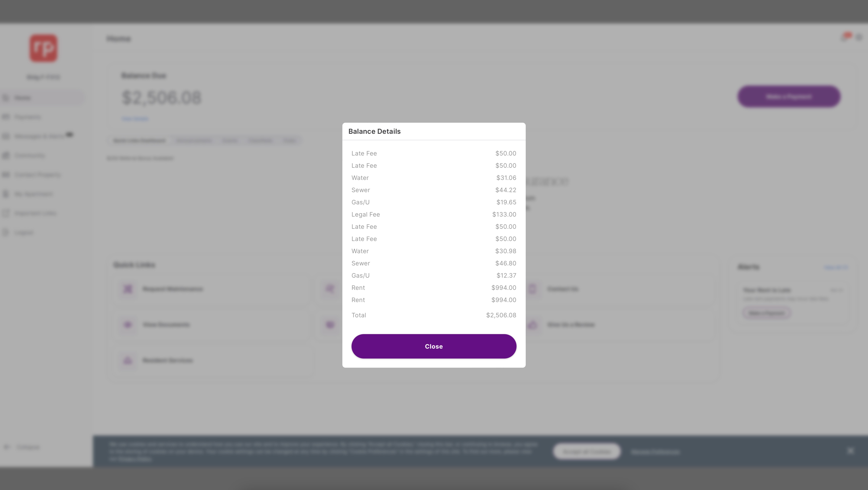Click the Logout sidebar icon

coord(6,232)
